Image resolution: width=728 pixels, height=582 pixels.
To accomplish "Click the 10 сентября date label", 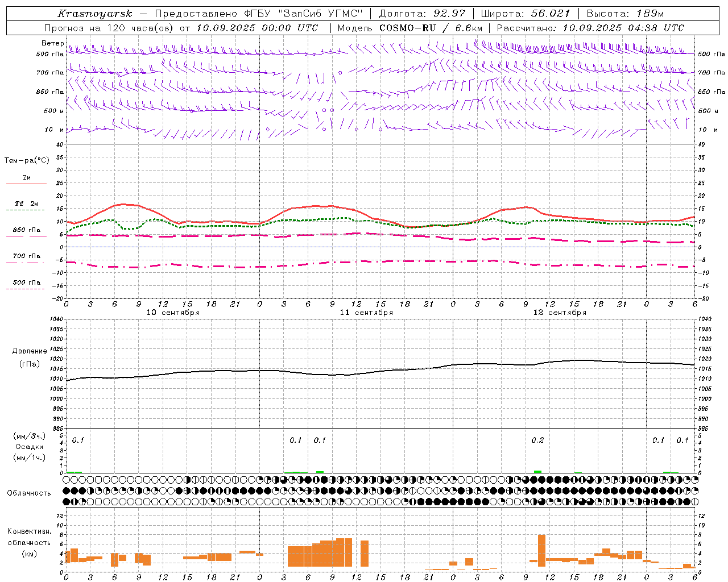I will pos(173,313).
